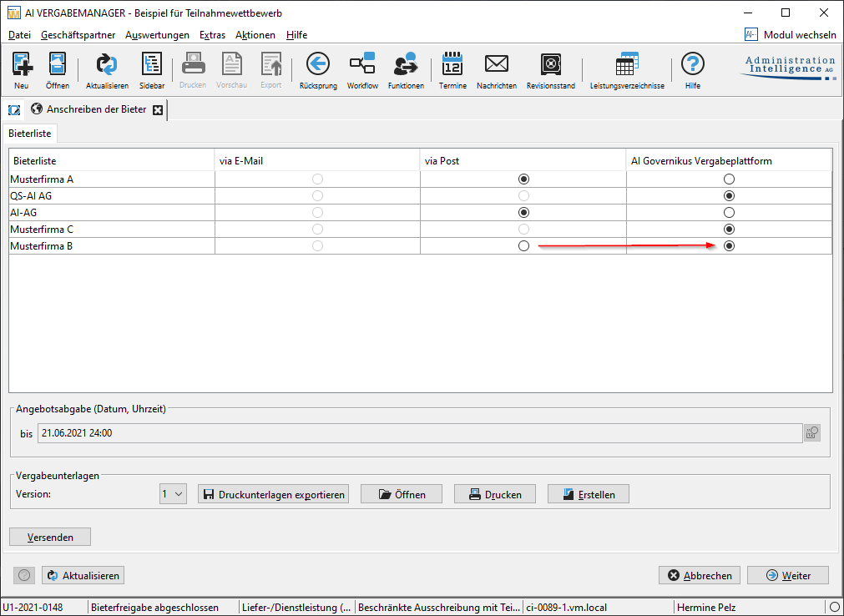Click the calendar icon next to Angebotsabgabe date

click(x=812, y=432)
